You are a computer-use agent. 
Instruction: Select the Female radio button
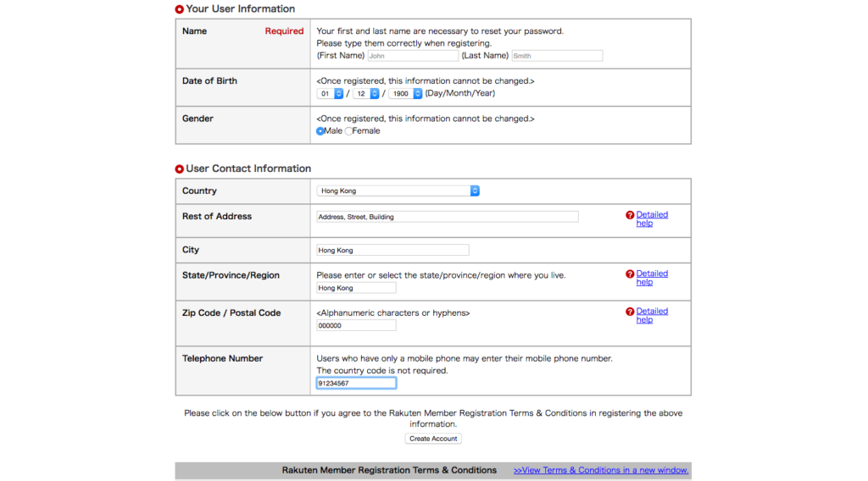[x=348, y=131]
